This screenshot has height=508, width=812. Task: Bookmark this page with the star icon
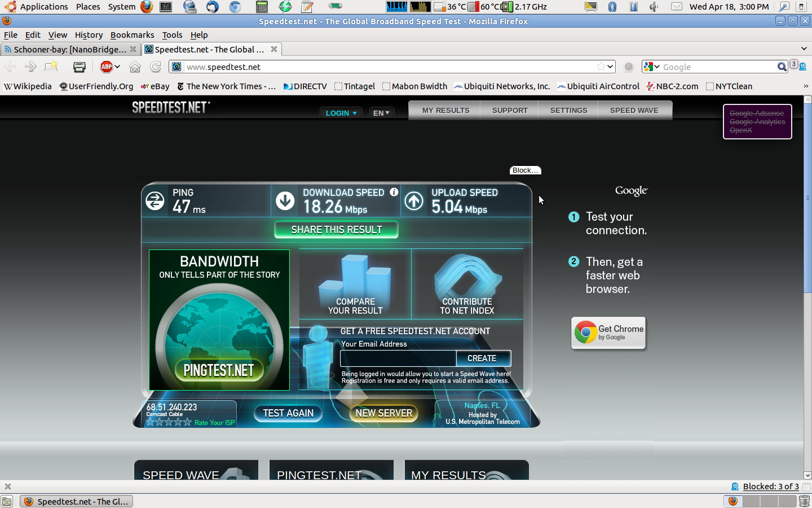click(601, 67)
